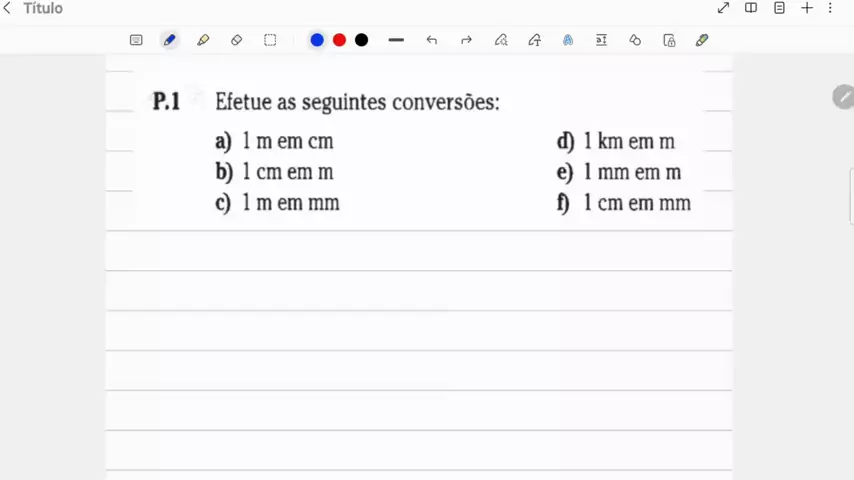Tap the floating gray pencil button
This screenshot has width=854, height=480.
(x=843, y=97)
